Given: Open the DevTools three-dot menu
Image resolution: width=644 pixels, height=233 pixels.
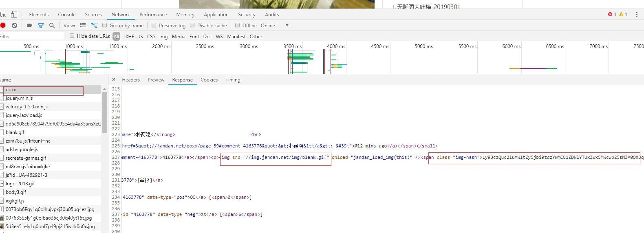Looking at the screenshot, I should click(637, 14).
